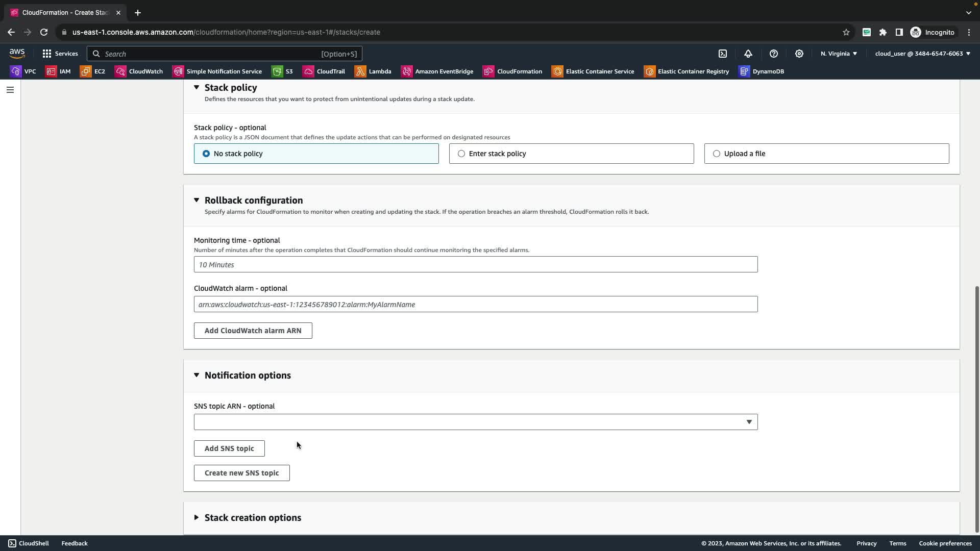Open the cloud_user account menu

pos(922,54)
